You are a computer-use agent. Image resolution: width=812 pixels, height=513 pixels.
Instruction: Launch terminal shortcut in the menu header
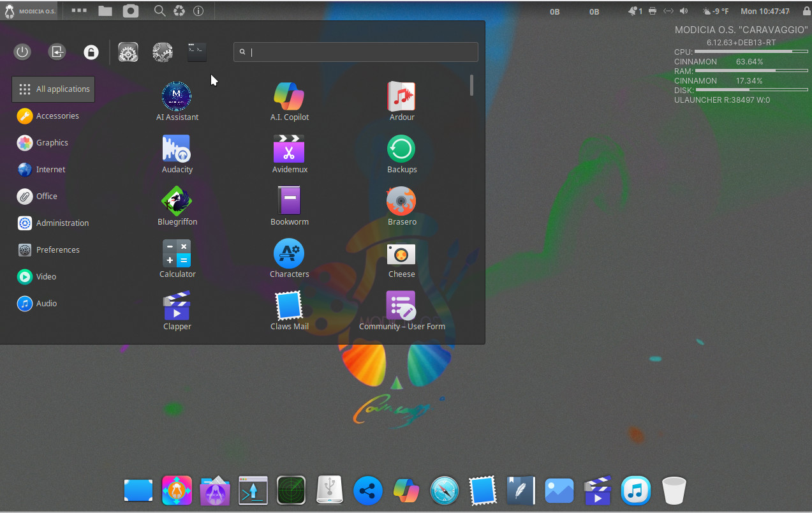point(196,52)
